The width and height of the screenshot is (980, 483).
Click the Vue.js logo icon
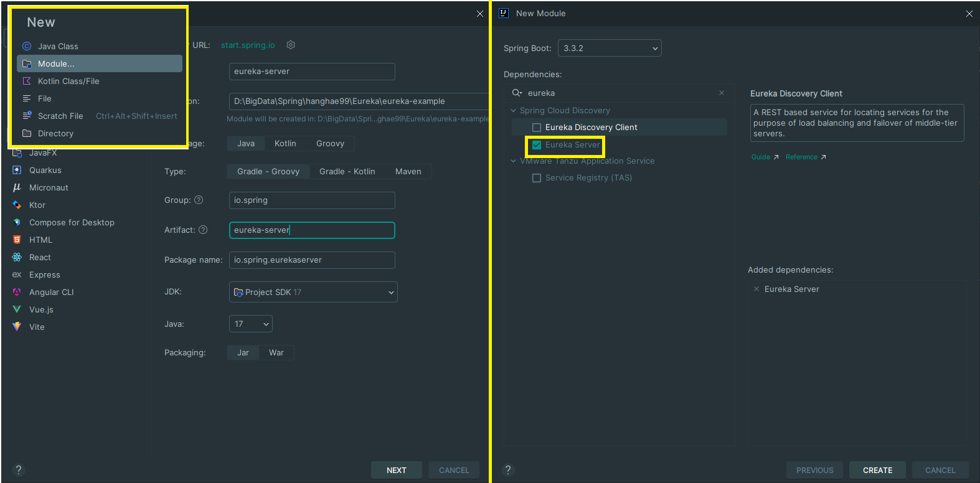click(17, 309)
